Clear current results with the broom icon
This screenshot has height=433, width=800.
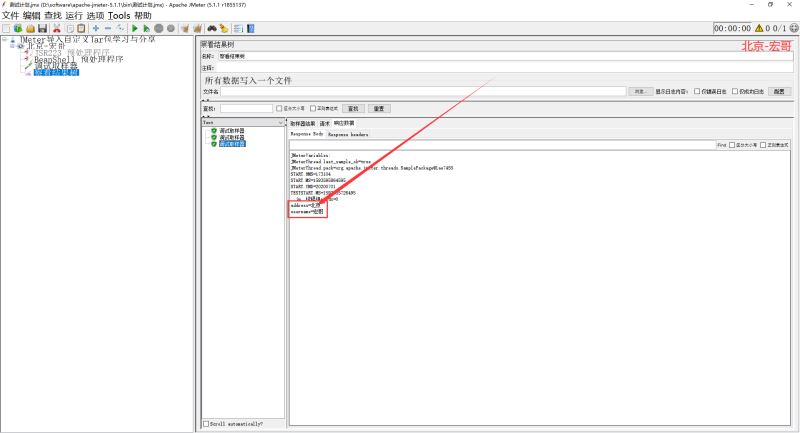185,29
